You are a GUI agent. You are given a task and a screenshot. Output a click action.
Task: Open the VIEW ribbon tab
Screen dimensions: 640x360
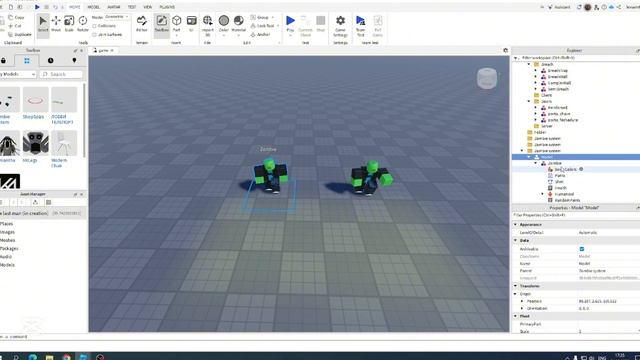pyautogui.click(x=147, y=7)
